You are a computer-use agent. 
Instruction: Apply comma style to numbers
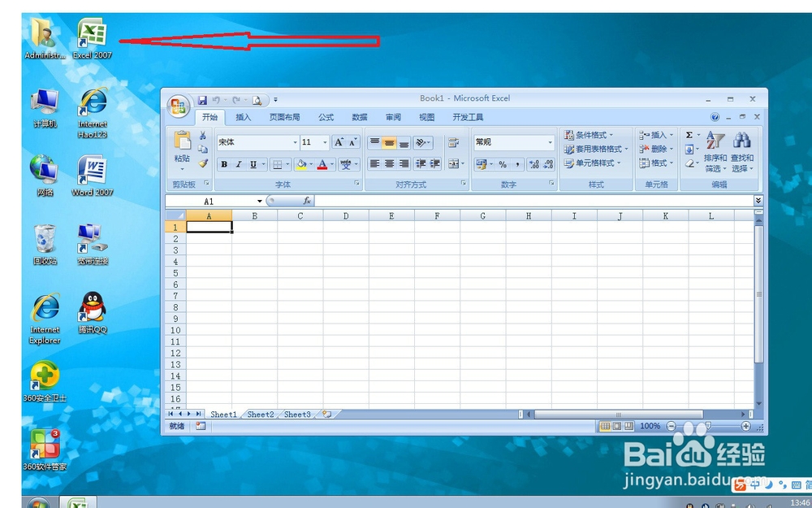pos(516,164)
